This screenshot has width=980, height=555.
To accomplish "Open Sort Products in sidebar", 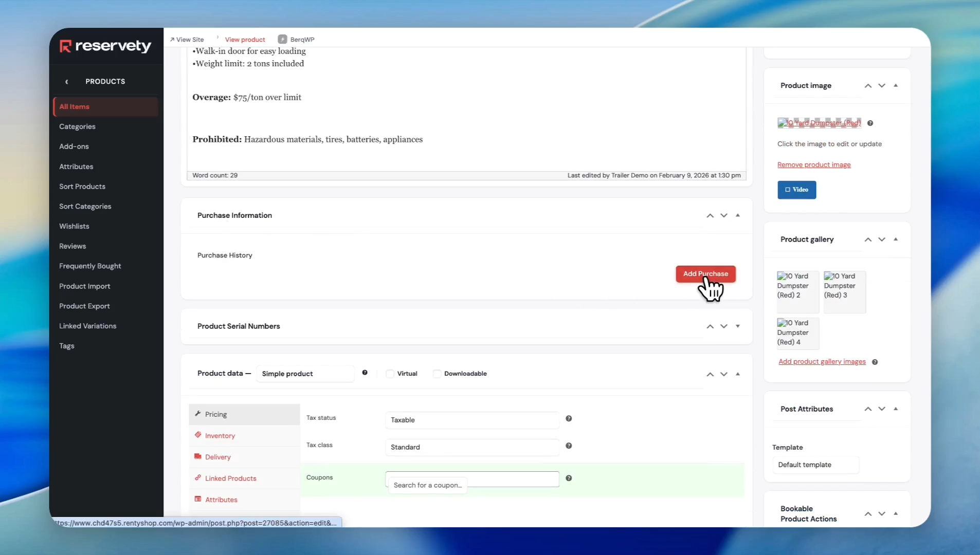I will click(x=82, y=187).
